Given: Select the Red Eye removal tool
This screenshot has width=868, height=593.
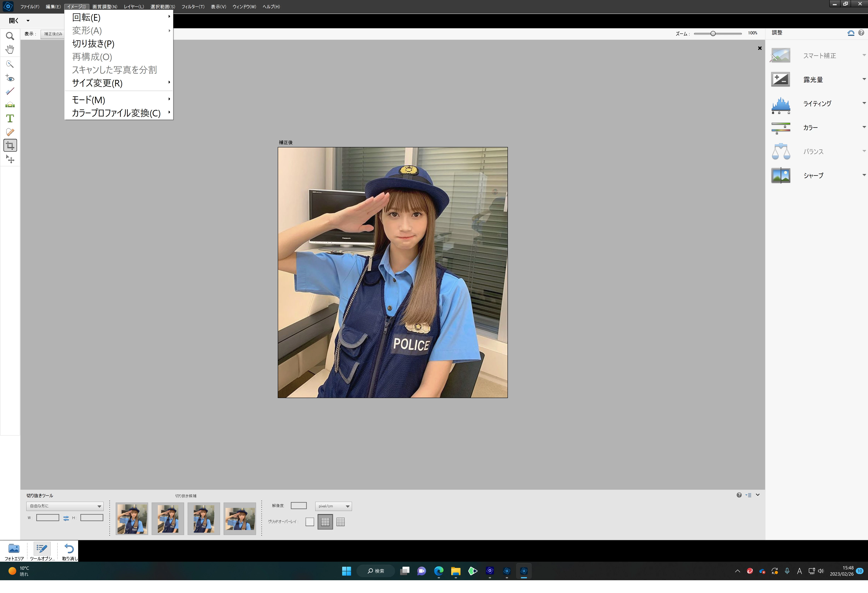Looking at the screenshot, I should (x=10, y=78).
